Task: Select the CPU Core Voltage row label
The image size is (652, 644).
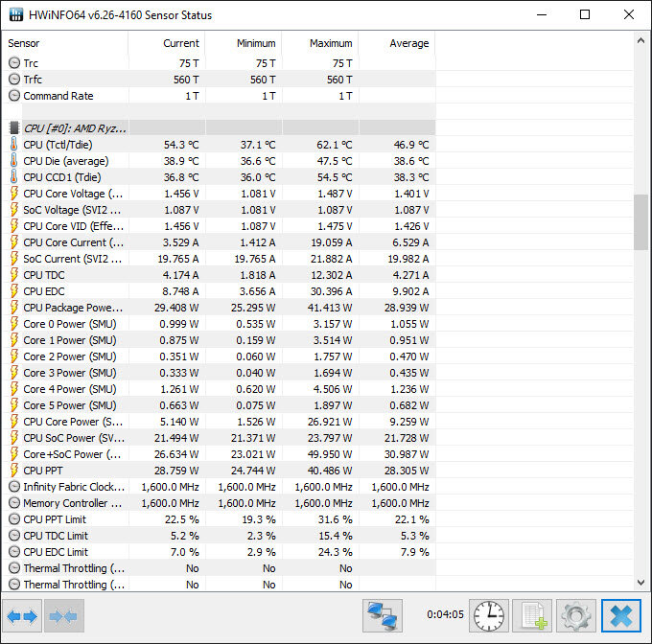Action: (73, 194)
